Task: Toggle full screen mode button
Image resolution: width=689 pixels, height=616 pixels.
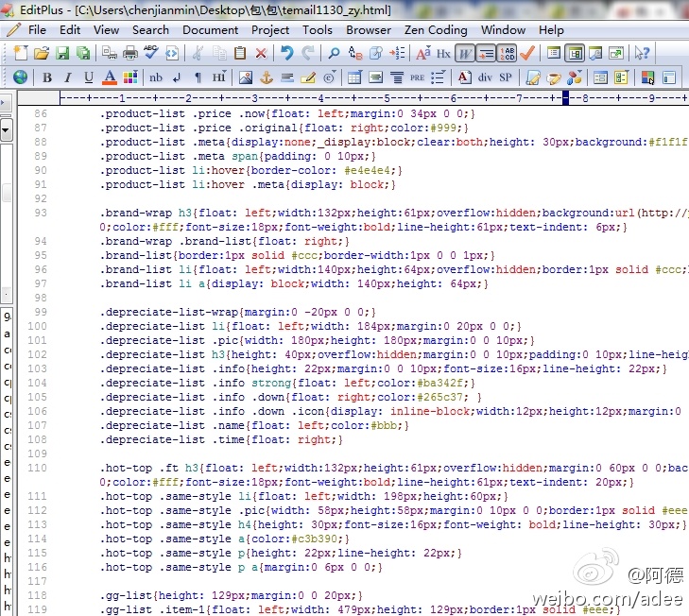Action: coord(616,53)
